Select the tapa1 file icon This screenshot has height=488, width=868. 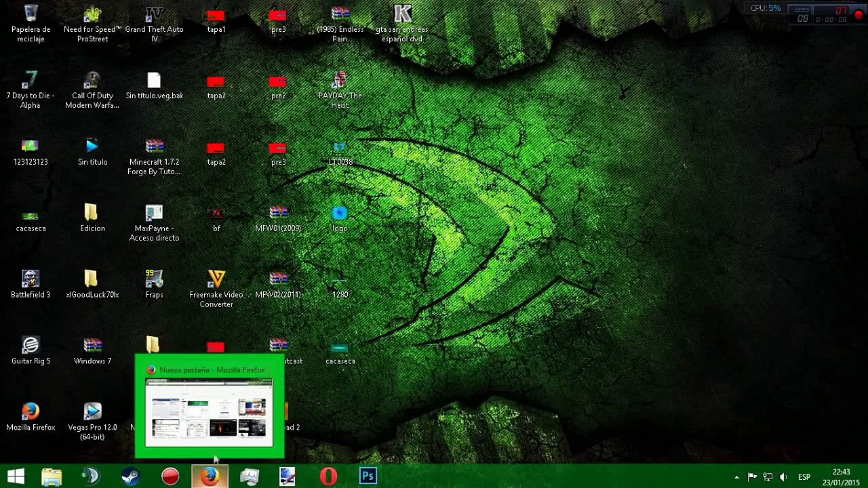tap(216, 22)
